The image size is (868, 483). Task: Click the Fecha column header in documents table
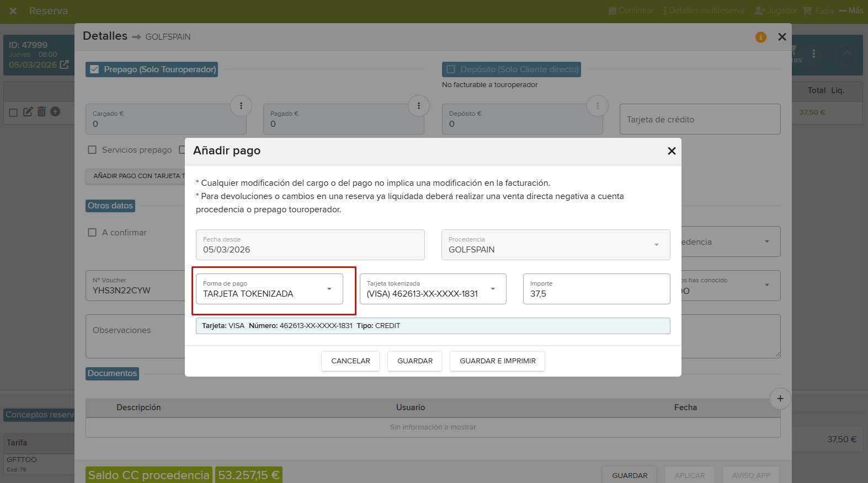pyautogui.click(x=685, y=407)
